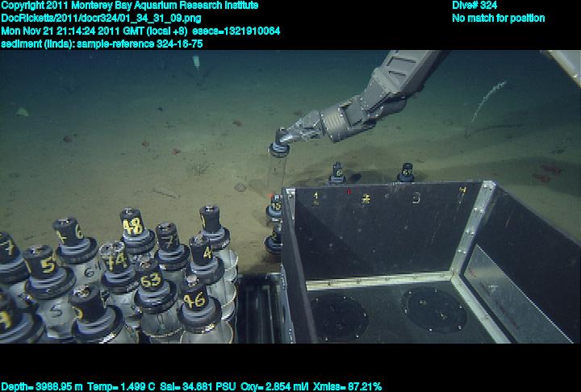Image resolution: width=581 pixels, height=392 pixels.
Task: Click the 'sediment (linda): sample-reference 324-16-75' annotation
Action: (x=102, y=44)
